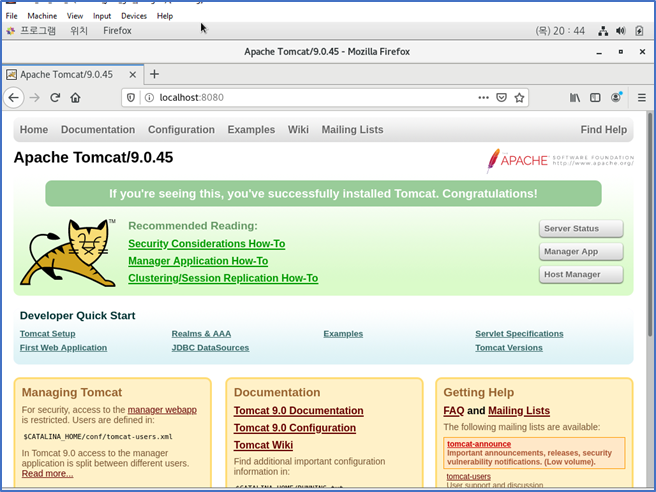Click the Tomcat cat logo image

(68, 252)
